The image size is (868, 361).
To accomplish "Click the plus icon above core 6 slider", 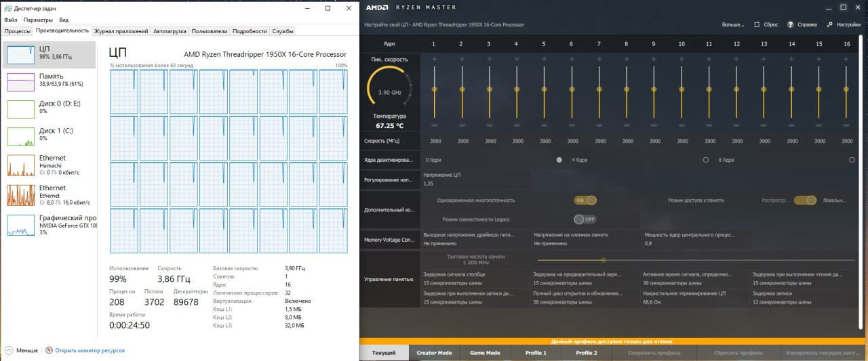I will (x=572, y=60).
